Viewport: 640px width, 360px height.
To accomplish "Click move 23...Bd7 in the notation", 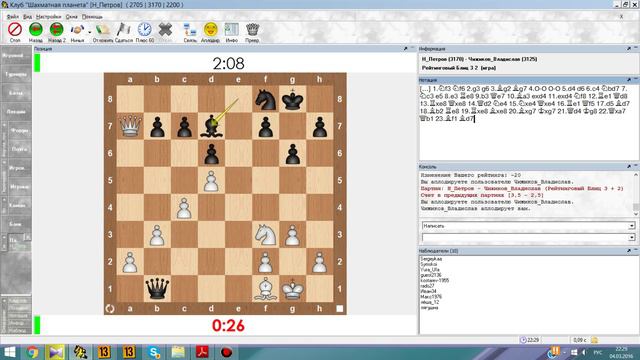I will (x=466, y=119).
